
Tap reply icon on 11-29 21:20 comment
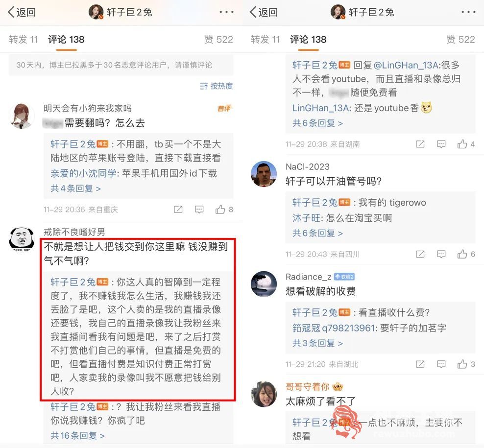coord(441,364)
